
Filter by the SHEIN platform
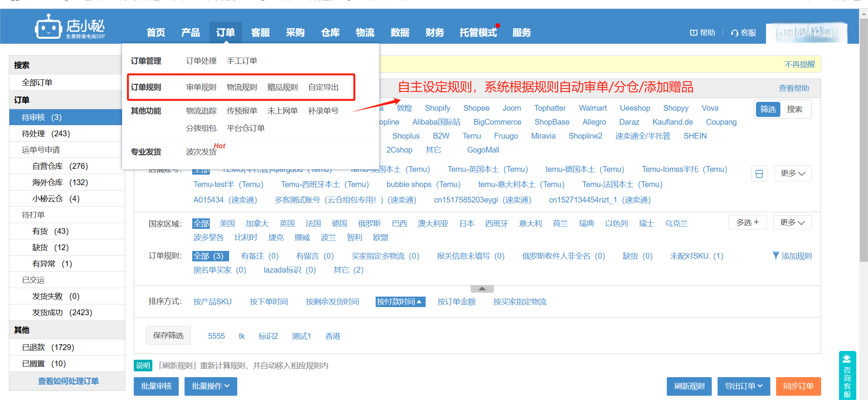695,136
